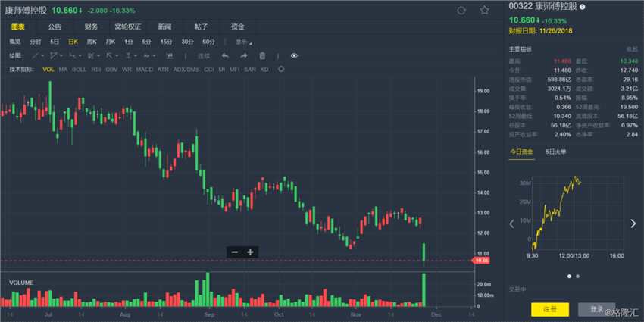The image size is (644, 322).
Task: Toggle drawing visibility with eye icon
Action: [x=294, y=56]
